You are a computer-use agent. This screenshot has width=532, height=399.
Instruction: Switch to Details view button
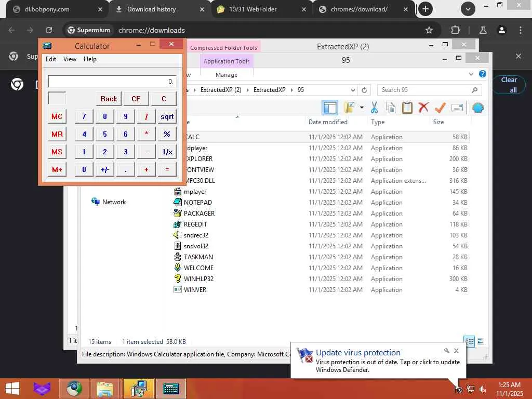[469, 341]
